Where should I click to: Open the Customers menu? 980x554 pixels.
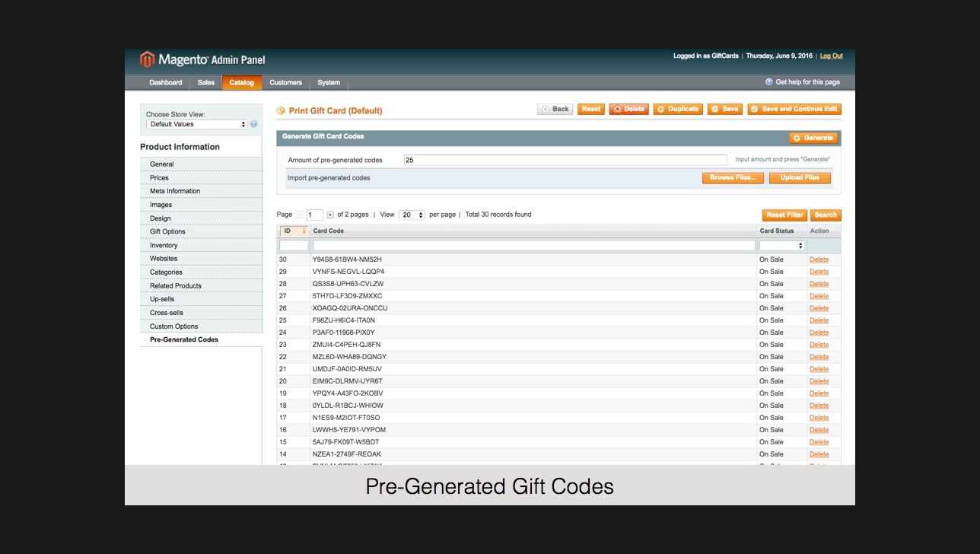(x=285, y=82)
